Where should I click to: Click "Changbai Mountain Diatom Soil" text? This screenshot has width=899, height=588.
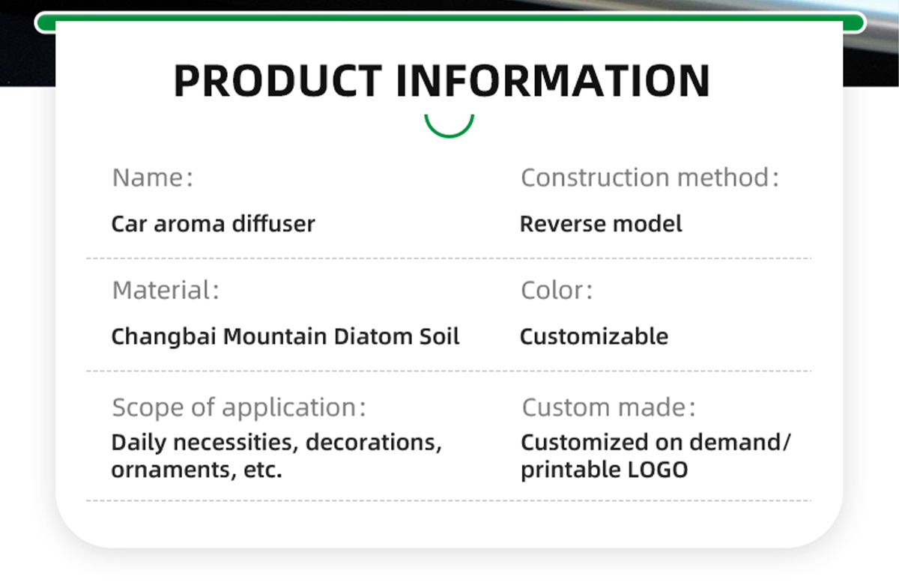(285, 336)
